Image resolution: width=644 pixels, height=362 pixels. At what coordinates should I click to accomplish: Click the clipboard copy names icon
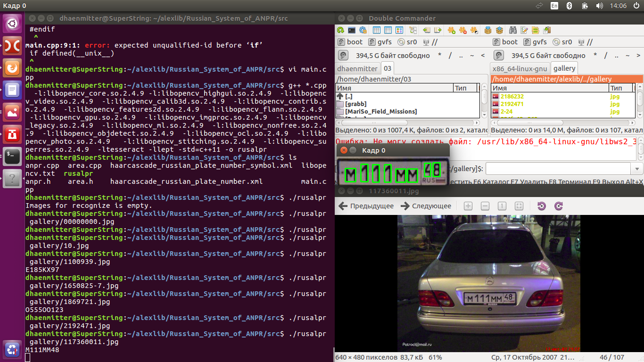pos(547,30)
